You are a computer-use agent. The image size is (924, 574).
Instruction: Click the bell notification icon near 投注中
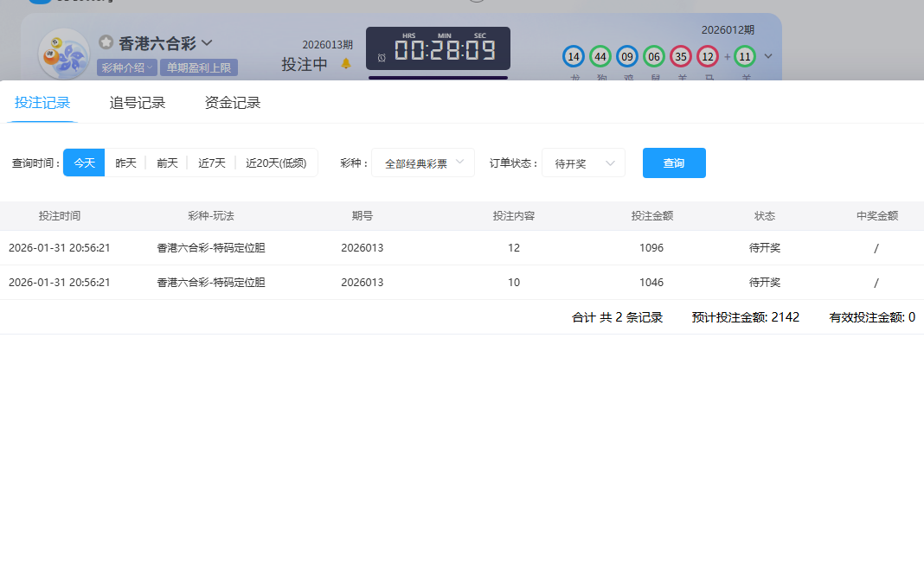tap(346, 64)
